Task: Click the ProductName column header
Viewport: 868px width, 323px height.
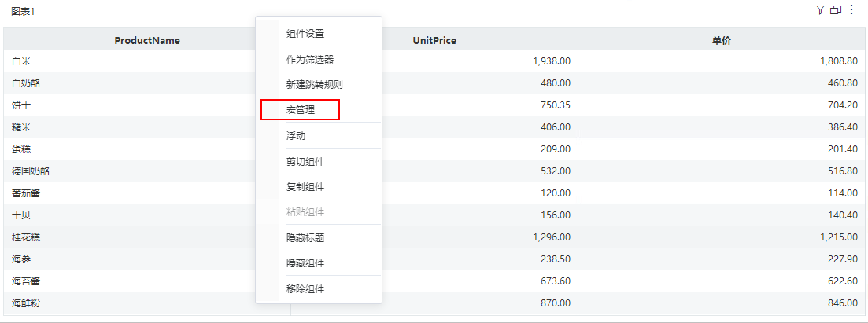Action: 147,40
